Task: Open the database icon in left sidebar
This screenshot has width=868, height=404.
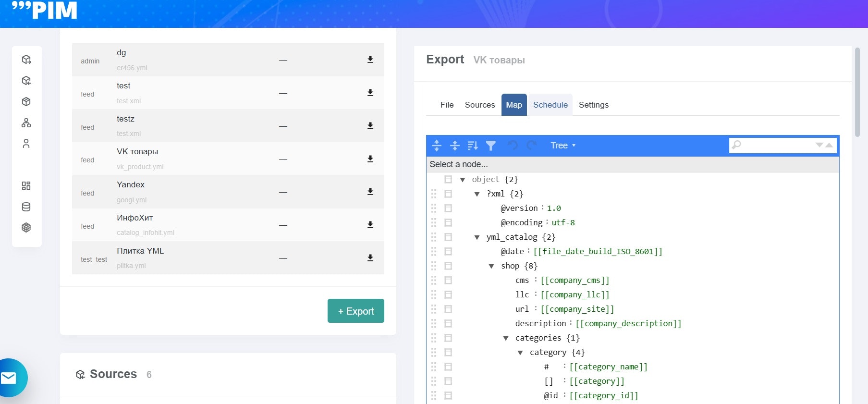Action: (26, 207)
